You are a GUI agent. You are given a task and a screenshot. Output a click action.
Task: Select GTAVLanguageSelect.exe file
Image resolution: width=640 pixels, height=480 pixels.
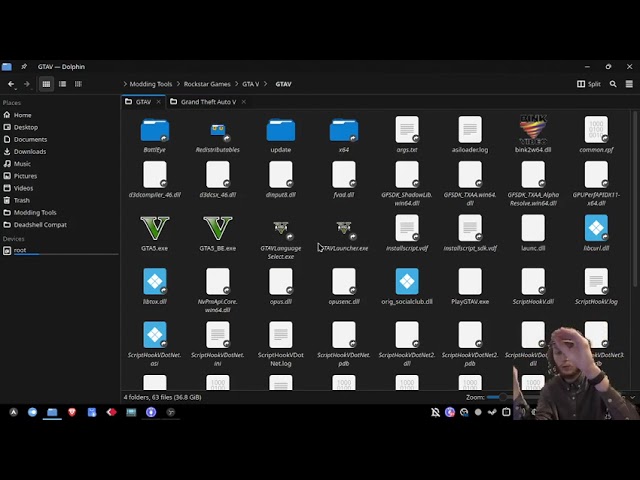coord(281,239)
